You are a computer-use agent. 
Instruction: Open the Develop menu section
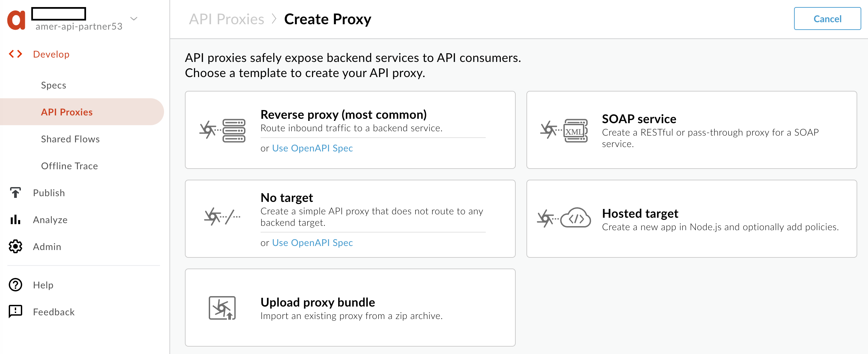pyautogui.click(x=51, y=54)
